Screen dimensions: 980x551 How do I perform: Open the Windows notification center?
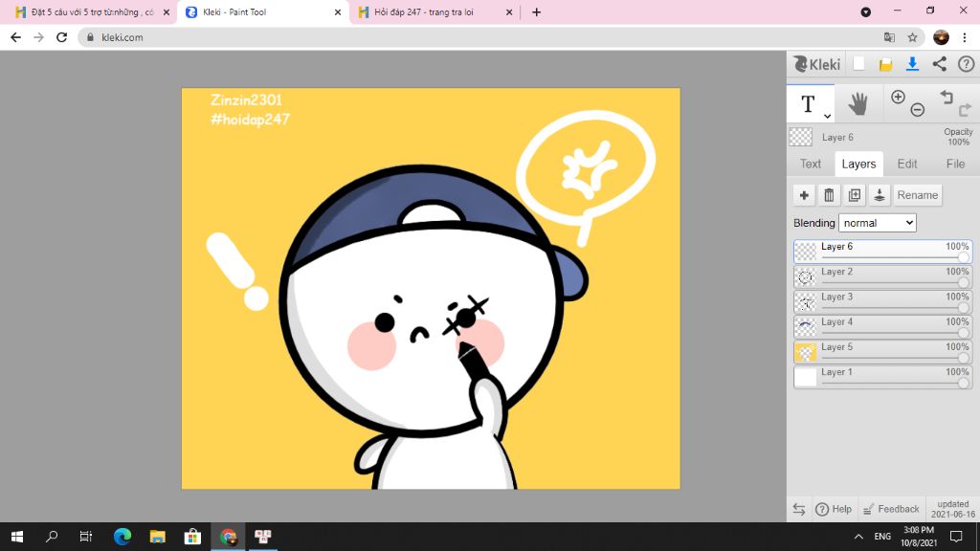(956, 536)
